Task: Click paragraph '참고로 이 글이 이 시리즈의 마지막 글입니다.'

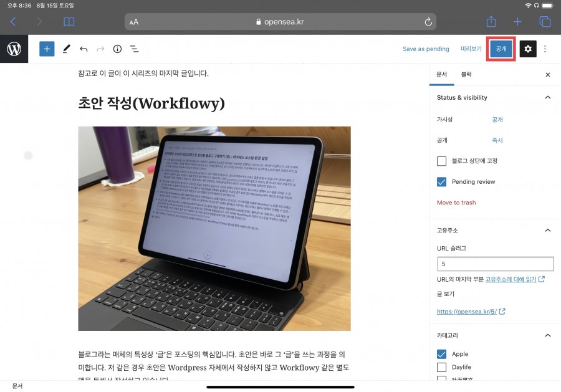Action: click(143, 74)
